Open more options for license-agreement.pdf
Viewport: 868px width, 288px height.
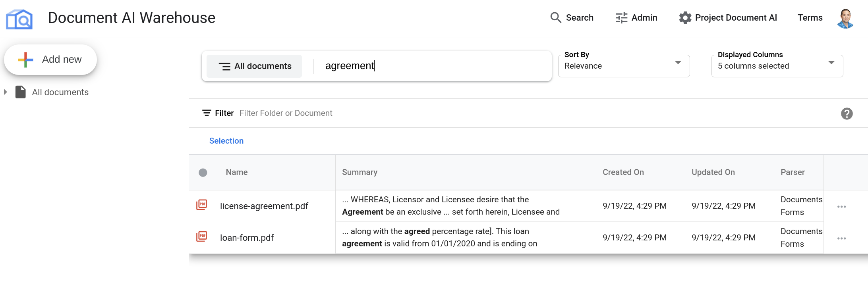[x=841, y=207]
